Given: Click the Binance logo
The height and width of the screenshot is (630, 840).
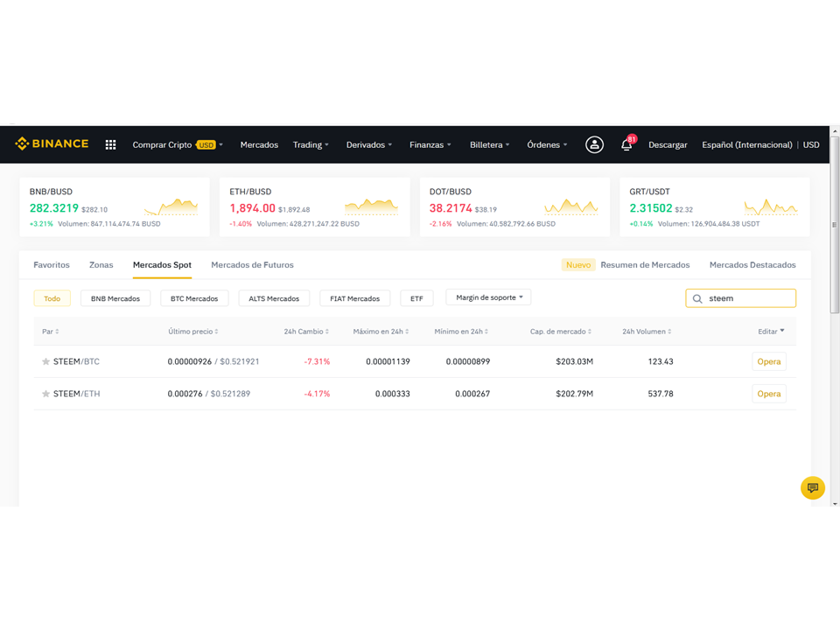Looking at the screenshot, I should (52, 143).
